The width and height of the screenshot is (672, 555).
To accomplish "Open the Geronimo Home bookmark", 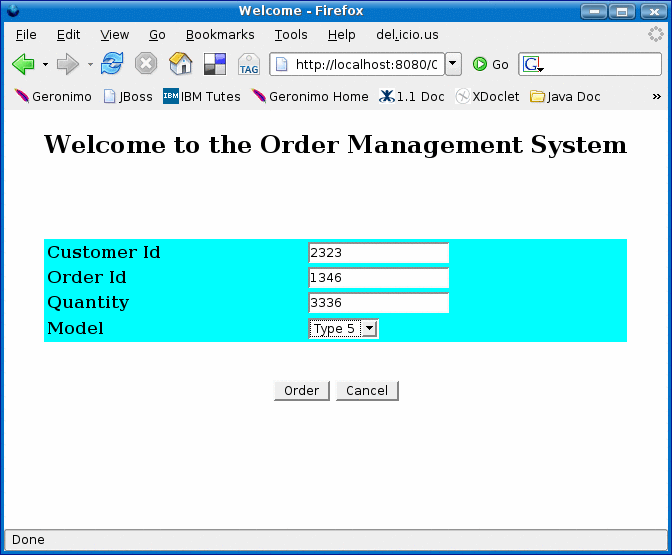I will 310,96.
